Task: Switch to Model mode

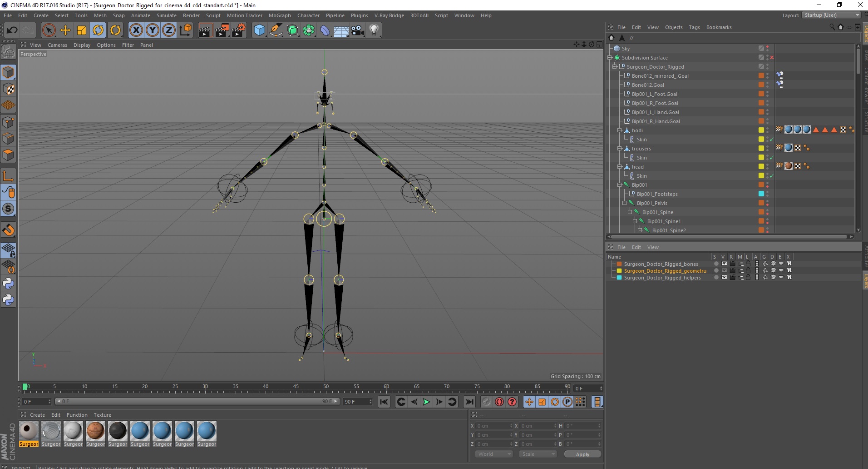Action: click(8, 73)
